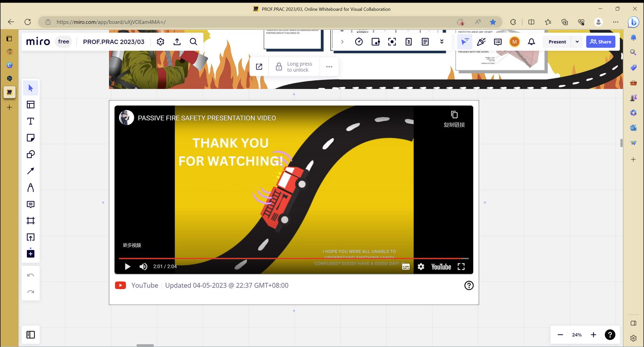Viewport: 644px width, 347px height.
Task: Open the notes panel
Action: 425,42
